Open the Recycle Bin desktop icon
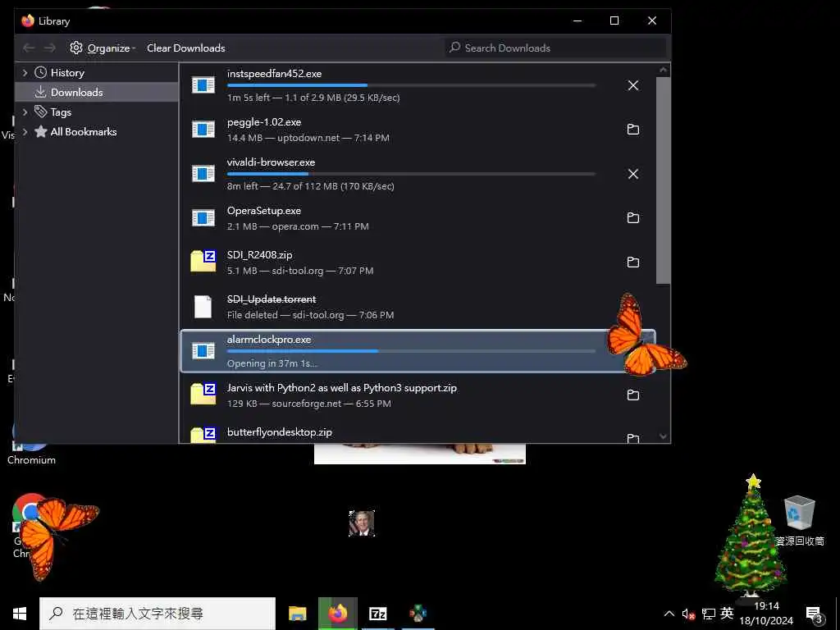 click(799, 521)
